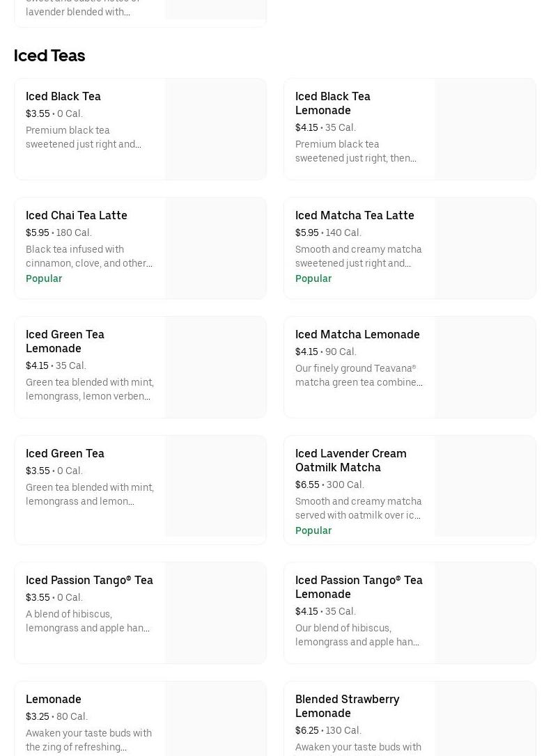Click the $3.55 Iced Black Tea photo placeholder
560x756 pixels.
tap(216, 129)
